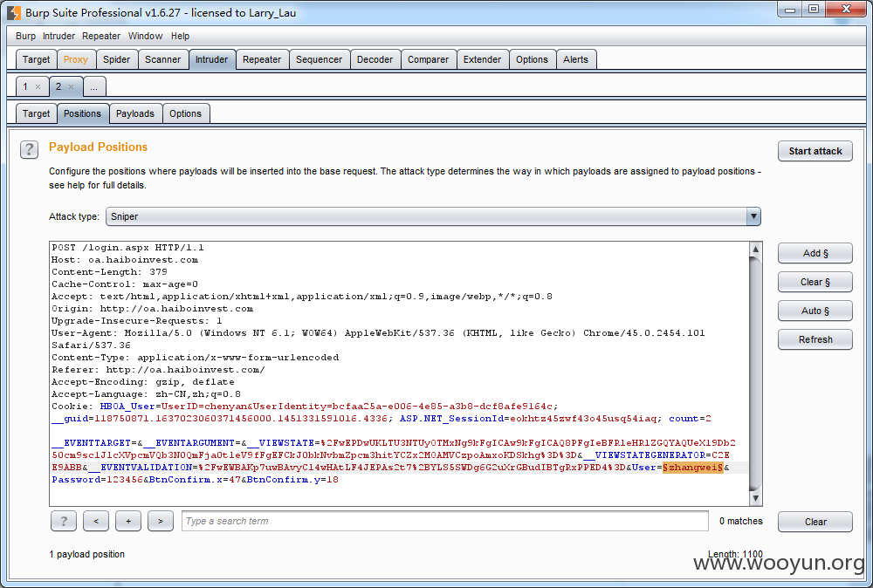Viewport: 873px width, 588px height.
Task: Click the plus search options button
Action: tap(128, 521)
